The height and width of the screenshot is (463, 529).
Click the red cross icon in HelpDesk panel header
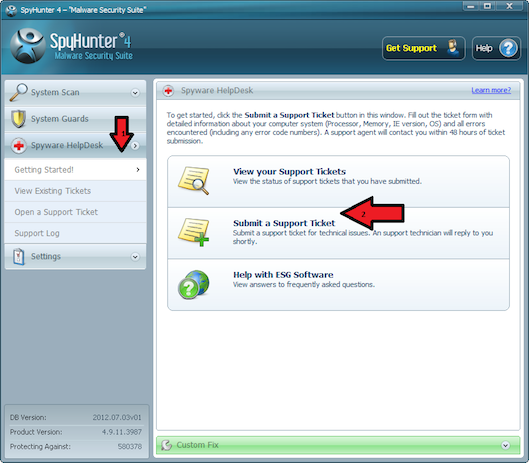168,90
